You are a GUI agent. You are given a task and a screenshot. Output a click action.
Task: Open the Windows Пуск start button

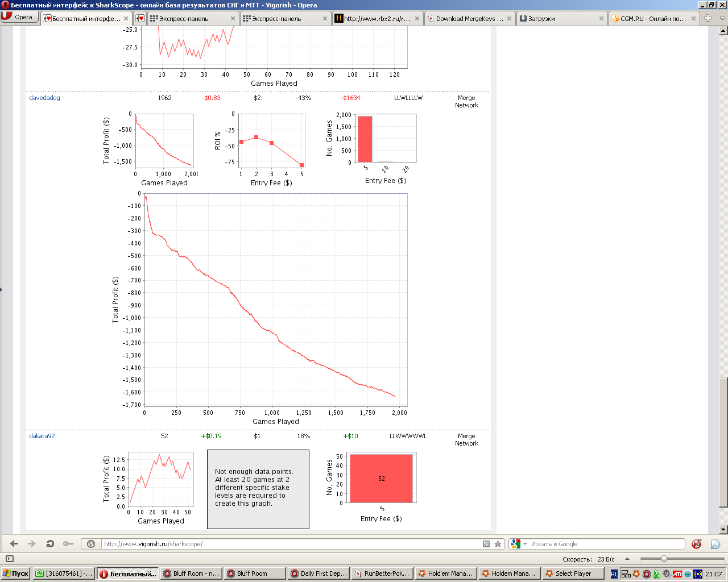point(15,573)
